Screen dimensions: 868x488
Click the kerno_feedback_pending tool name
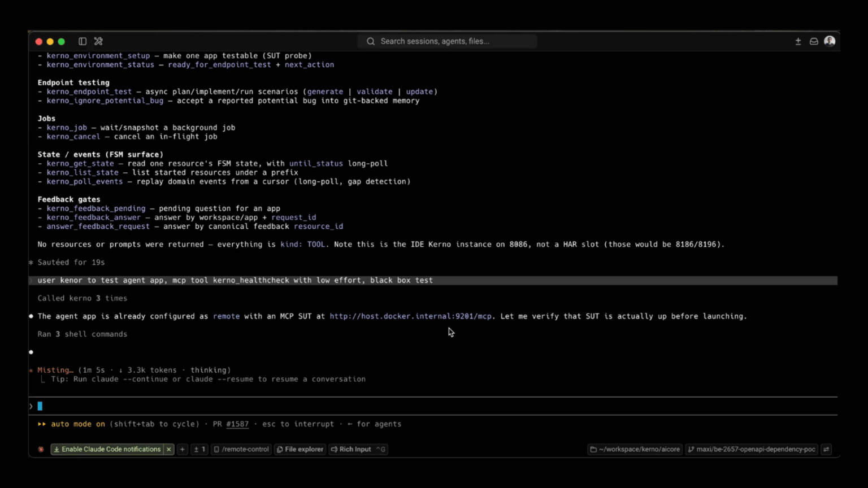point(96,208)
